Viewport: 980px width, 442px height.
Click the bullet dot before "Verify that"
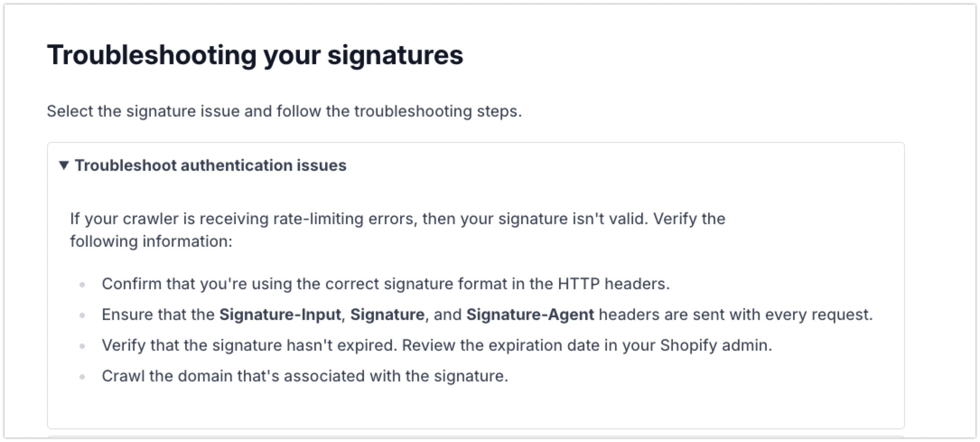[82, 346]
